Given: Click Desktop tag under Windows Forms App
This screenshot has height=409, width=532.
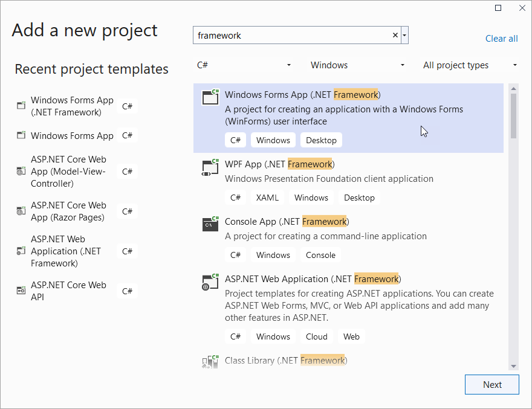Looking at the screenshot, I should pos(321,140).
